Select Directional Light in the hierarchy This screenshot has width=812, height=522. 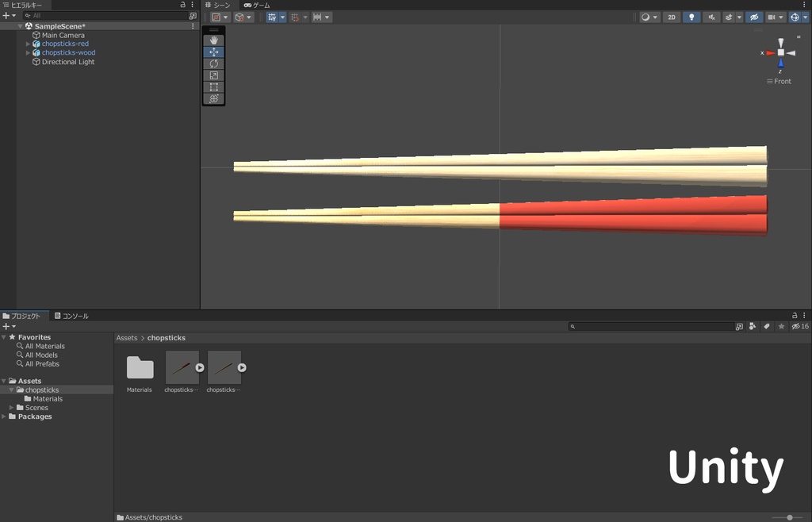click(x=68, y=62)
